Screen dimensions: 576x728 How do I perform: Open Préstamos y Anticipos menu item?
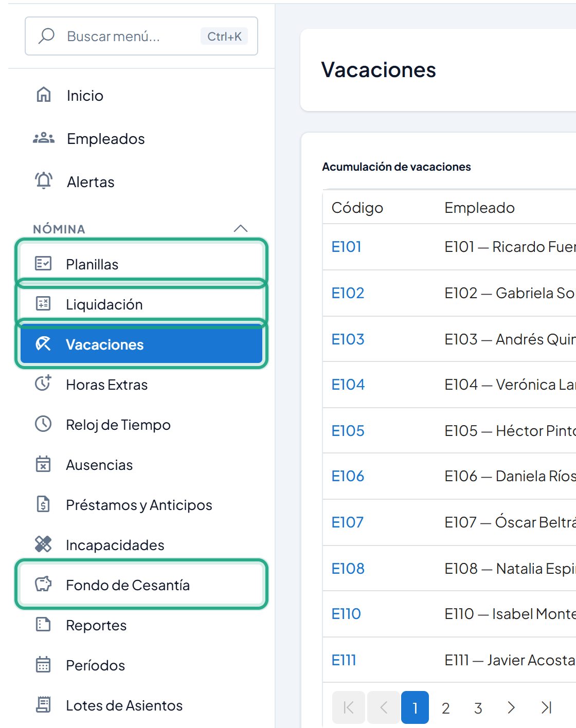(x=141, y=505)
